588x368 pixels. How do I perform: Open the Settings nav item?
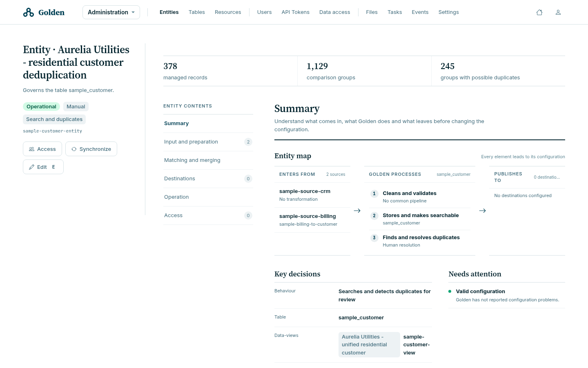[x=449, y=12]
